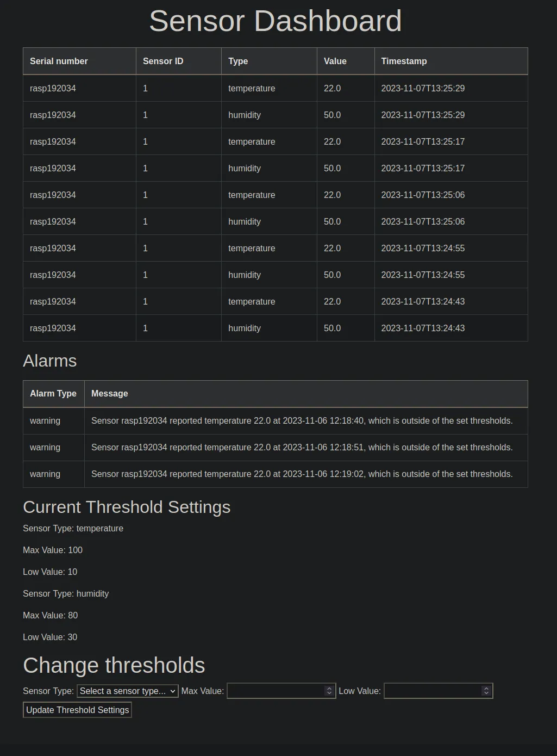Click the humidity cell at timestamp 13:24:43
557x756 pixels.
(245, 328)
